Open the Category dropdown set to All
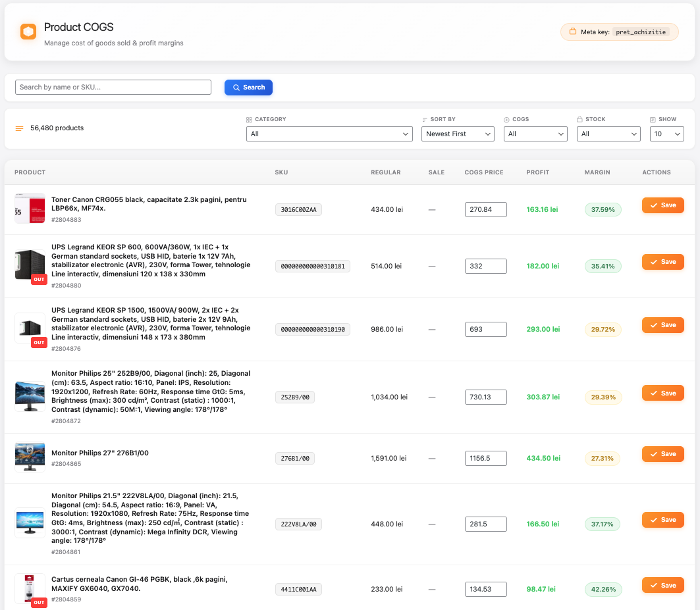The height and width of the screenshot is (610, 700). pos(329,134)
